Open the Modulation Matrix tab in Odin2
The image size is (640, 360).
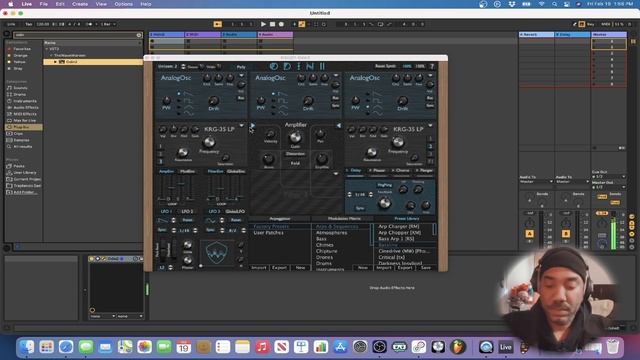pyautogui.click(x=344, y=219)
